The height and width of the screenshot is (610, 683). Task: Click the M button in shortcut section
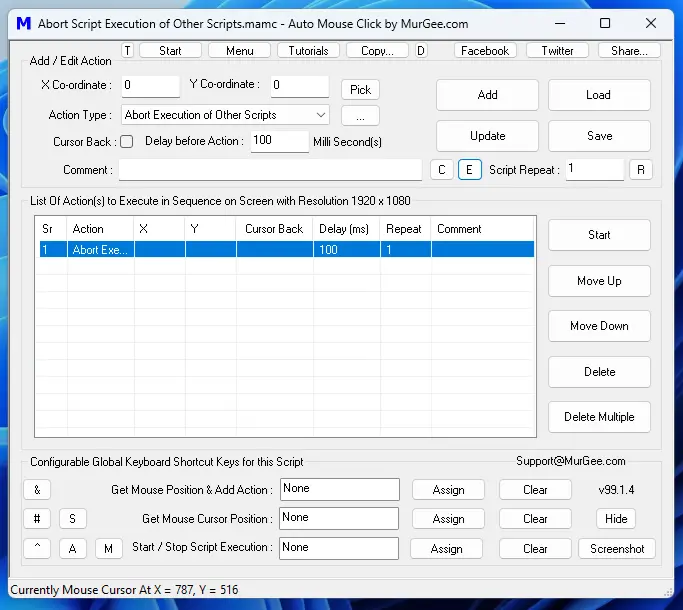(108, 548)
